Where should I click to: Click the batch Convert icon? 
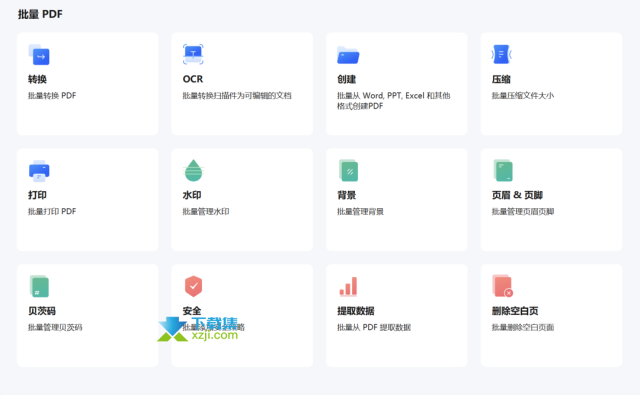[x=39, y=54]
